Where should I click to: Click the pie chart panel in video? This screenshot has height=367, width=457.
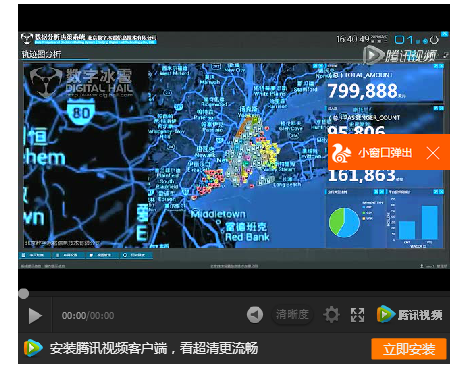point(355,219)
